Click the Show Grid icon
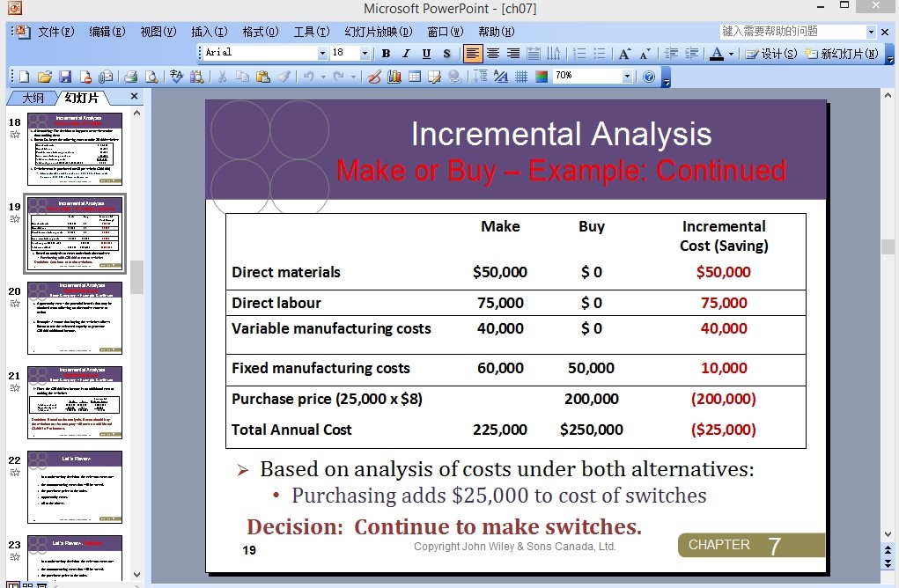 (x=521, y=77)
